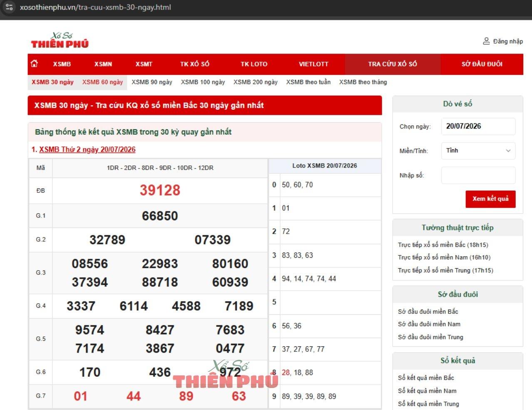The height and width of the screenshot is (410, 532).
Task: Open the TK LOTO menu
Action: (x=254, y=64)
